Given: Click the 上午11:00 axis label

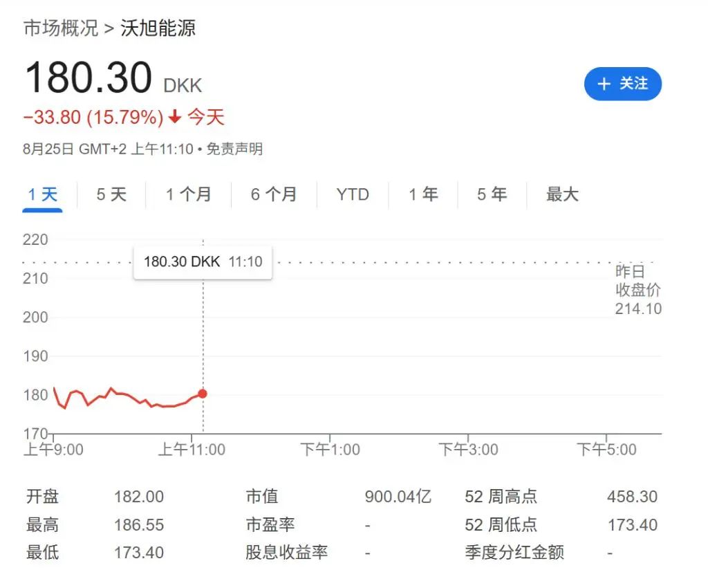Looking at the screenshot, I should click(192, 450).
